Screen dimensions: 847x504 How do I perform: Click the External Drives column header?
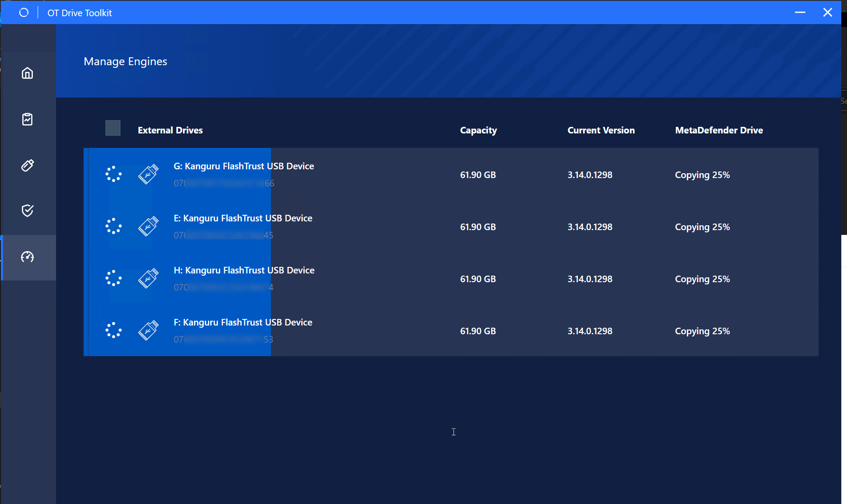tap(170, 130)
